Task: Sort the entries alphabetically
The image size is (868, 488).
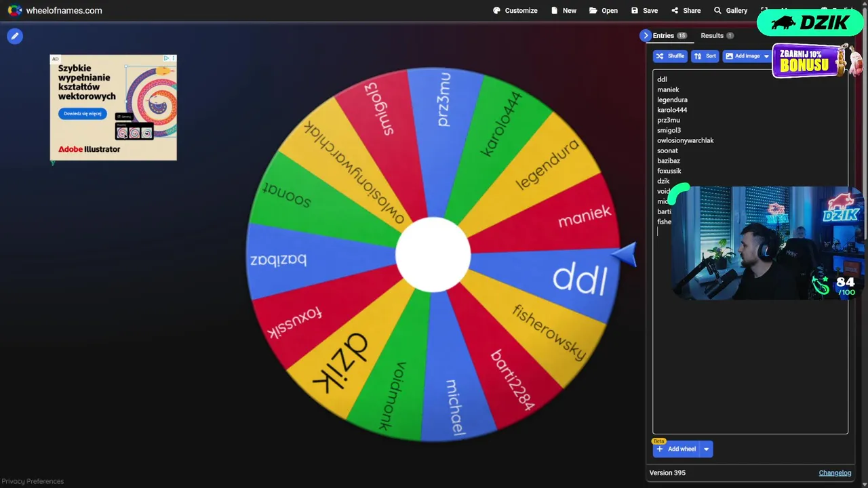Action: click(x=705, y=56)
